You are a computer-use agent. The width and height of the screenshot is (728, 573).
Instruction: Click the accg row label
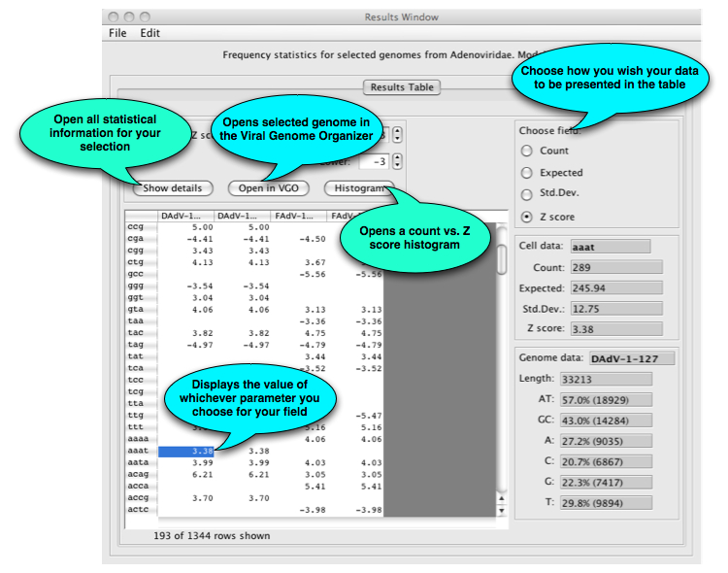click(x=141, y=497)
